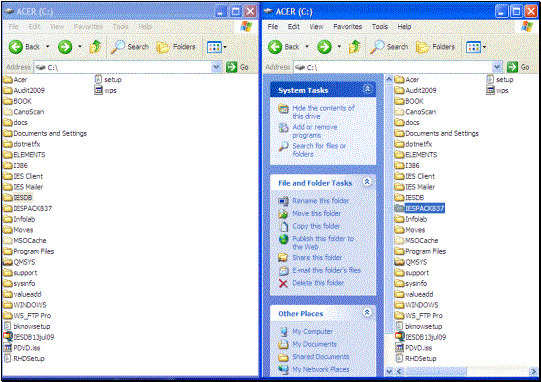Click Forward arrow in right window
Screen dimensions: 541x382
click(x=324, y=47)
